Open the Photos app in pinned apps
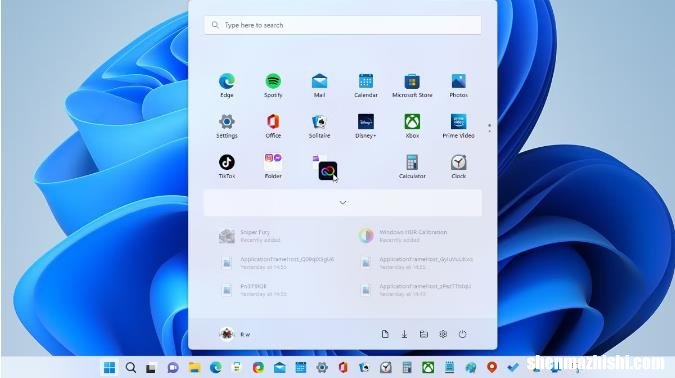675x378 pixels. click(458, 85)
